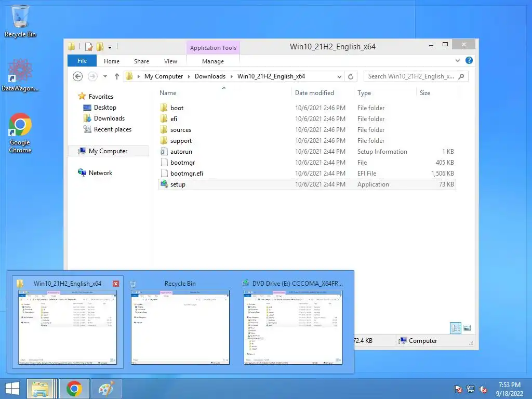This screenshot has height=399, width=532.
Task: Expand breadcrumb arrow after My Computer
Action: click(189, 76)
